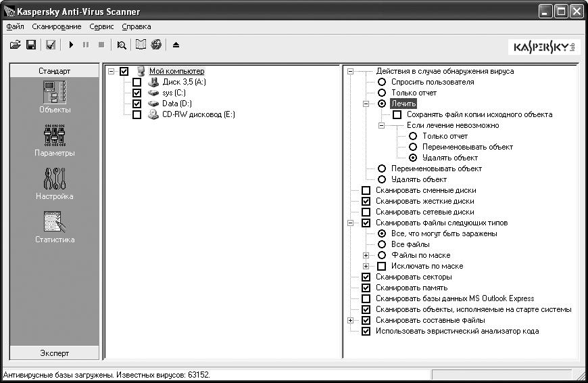Click the Kaspersky lab logo

(545, 47)
